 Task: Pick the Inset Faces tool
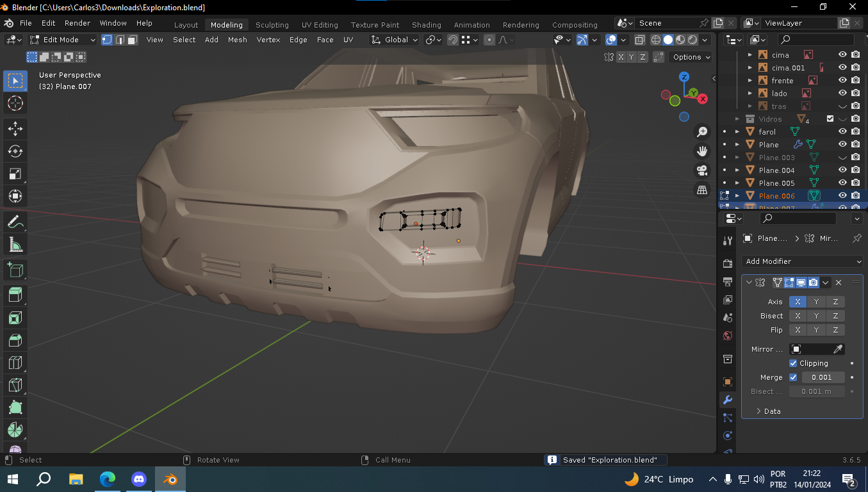point(15,318)
